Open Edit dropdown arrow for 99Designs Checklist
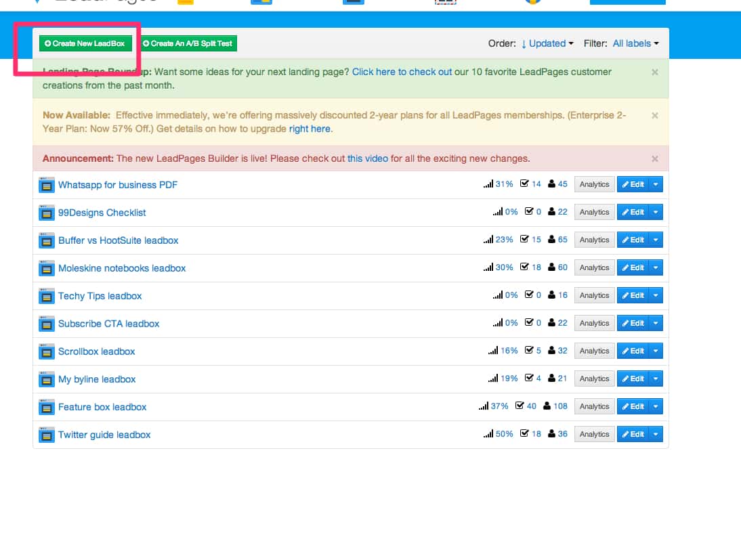 [x=656, y=212]
